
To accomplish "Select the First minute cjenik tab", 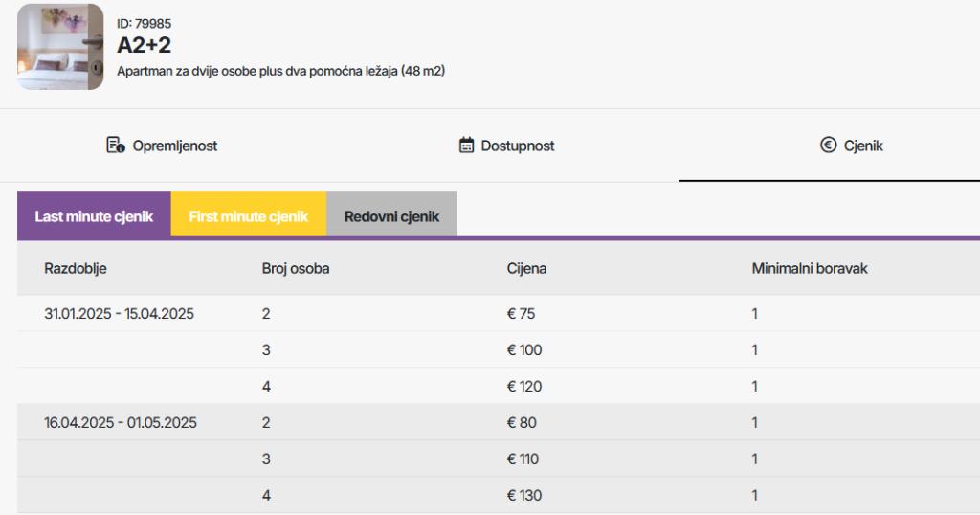I will (249, 216).
